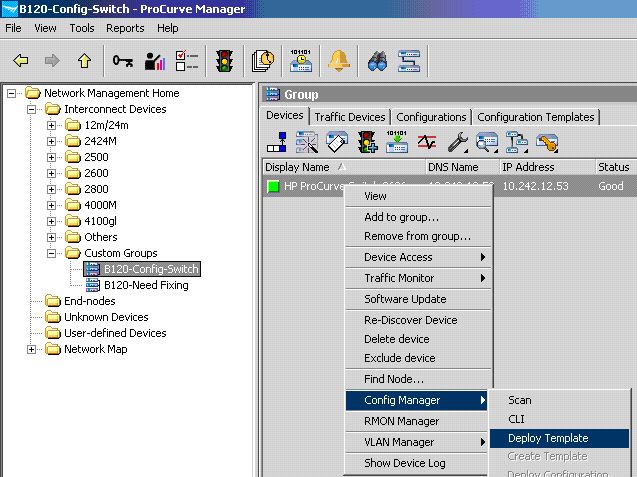Sort by IP Address column header
637x477 pixels.
tap(547, 167)
